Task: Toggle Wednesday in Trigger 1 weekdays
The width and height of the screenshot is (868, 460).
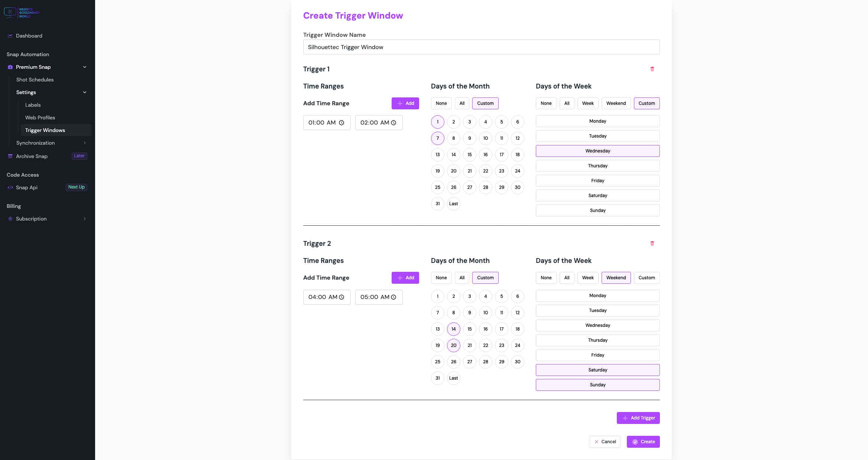Action: (597, 151)
